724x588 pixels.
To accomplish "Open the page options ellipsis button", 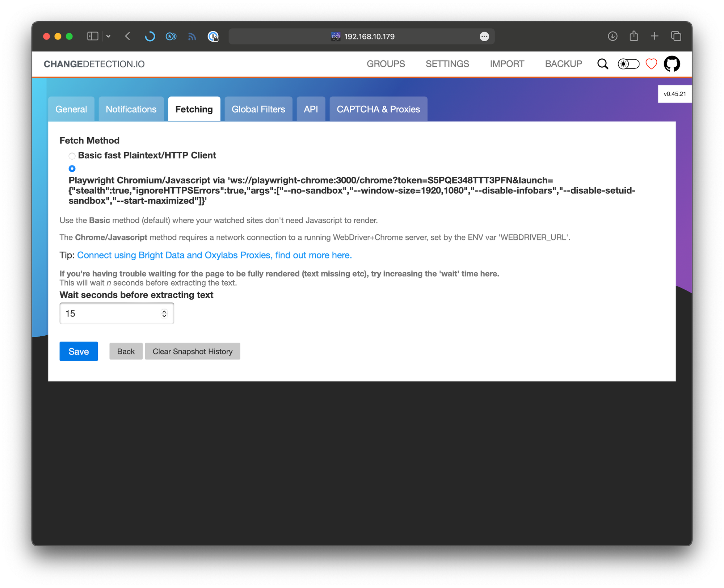I will click(x=484, y=36).
